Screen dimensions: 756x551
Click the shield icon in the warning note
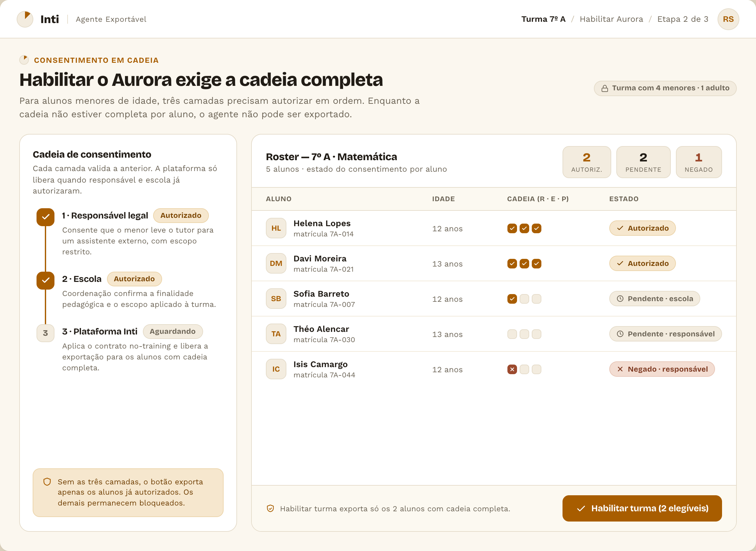pos(47,481)
